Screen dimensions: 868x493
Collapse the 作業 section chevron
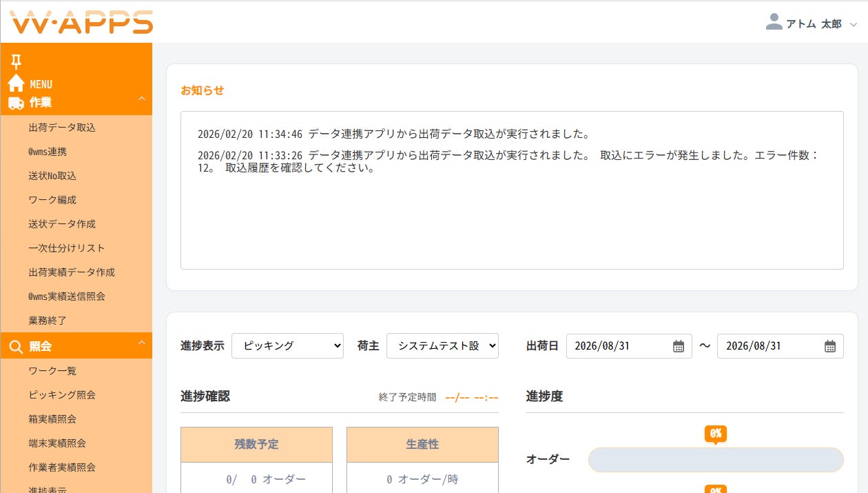tap(142, 99)
